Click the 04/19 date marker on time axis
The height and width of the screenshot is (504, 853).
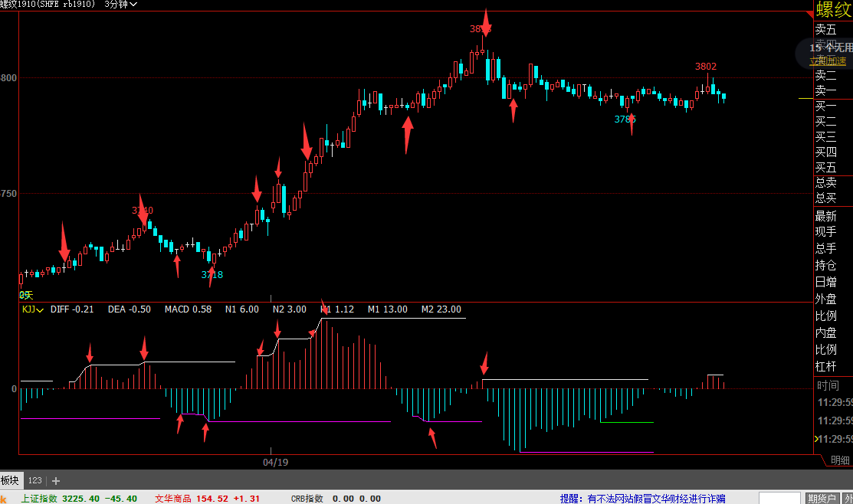275,463
